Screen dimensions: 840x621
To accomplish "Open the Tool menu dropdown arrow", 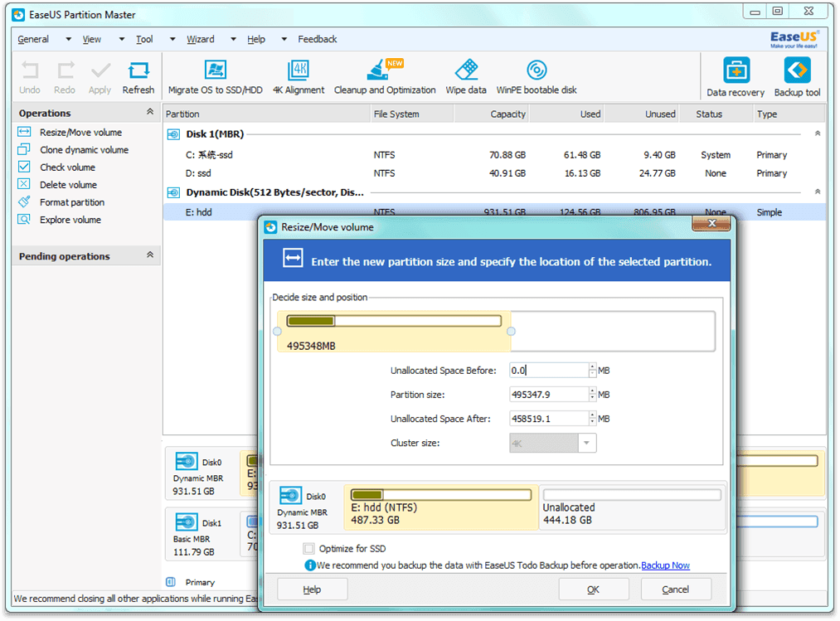I will click(x=172, y=39).
